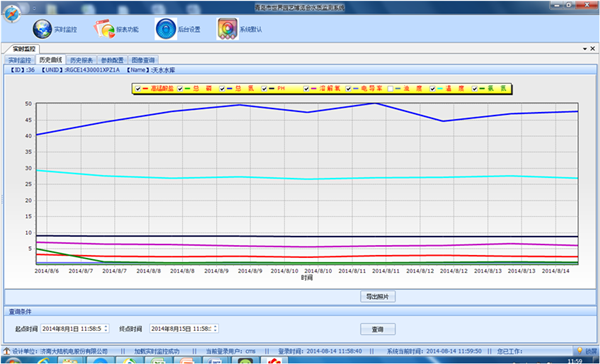The height and width of the screenshot is (364, 600).
Task: Click the end time 终点时间 spinner arrows
Action: [215, 328]
